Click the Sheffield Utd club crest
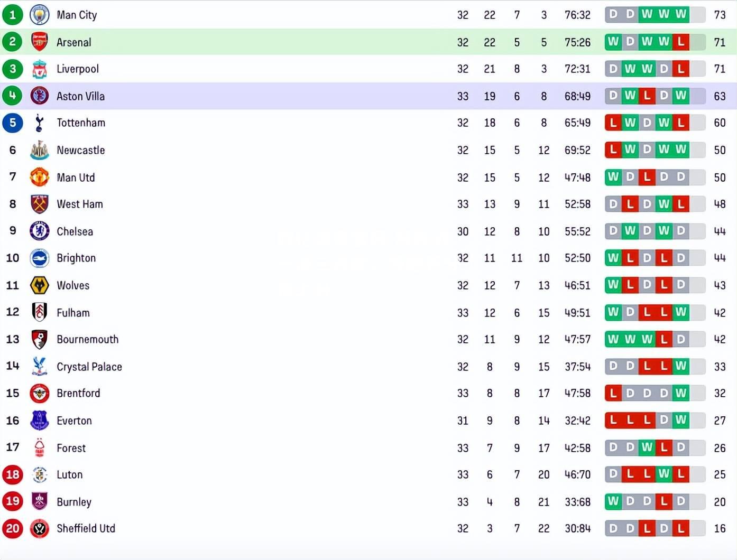The height and width of the screenshot is (560, 737). coord(40,528)
